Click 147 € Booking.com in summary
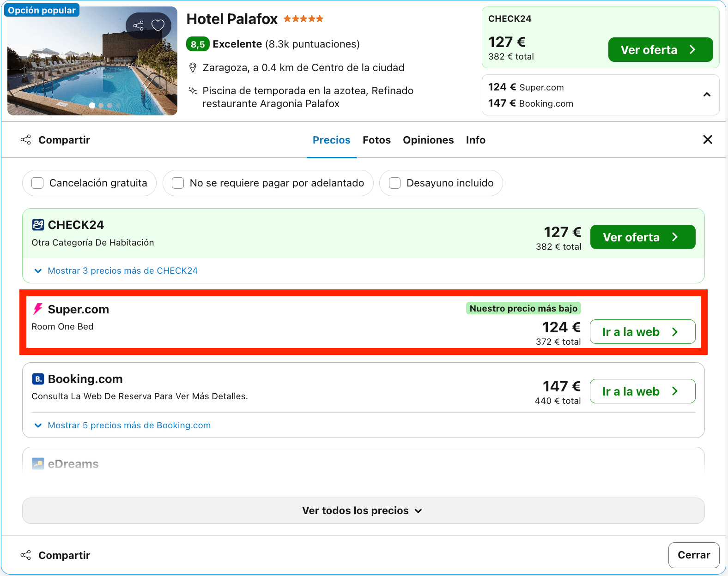728x576 pixels. click(531, 103)
